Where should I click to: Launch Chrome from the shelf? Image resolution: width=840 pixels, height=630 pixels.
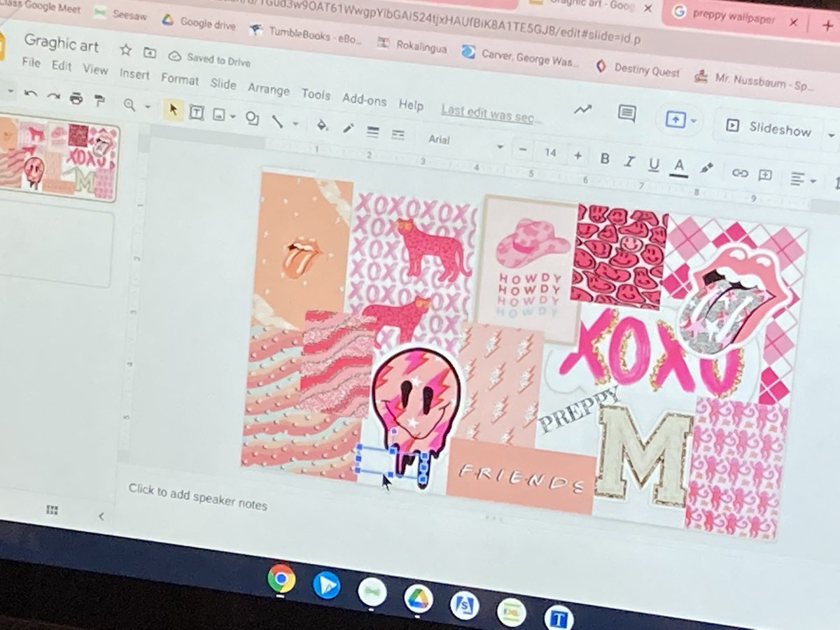281,578
